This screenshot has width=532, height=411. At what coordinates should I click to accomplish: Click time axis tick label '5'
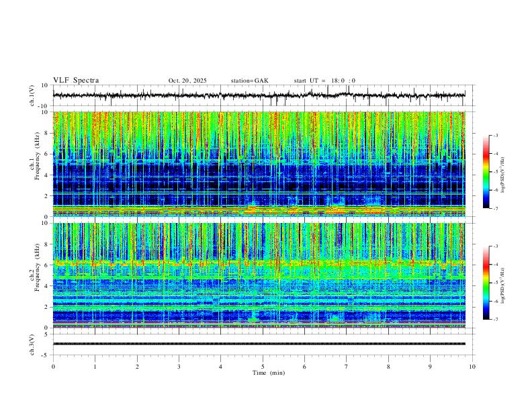[263, 367]
